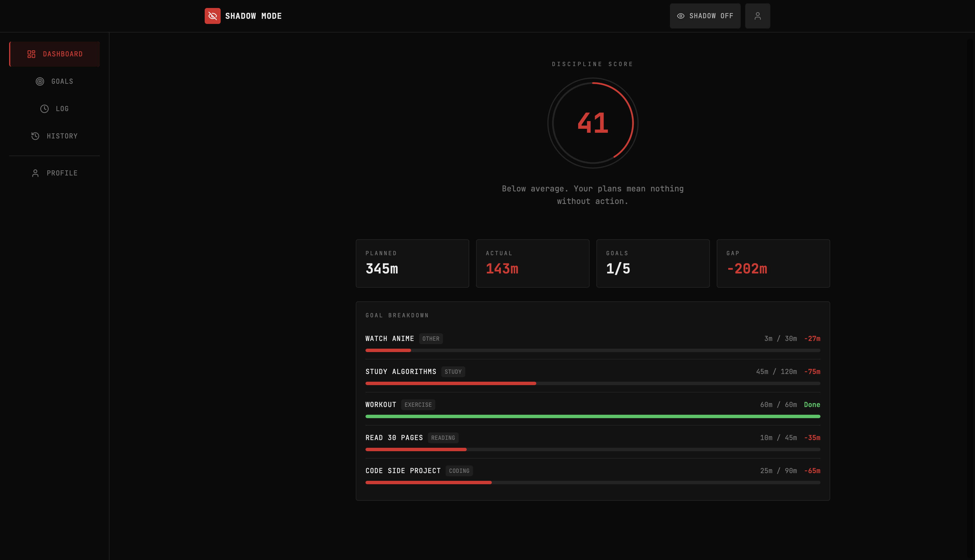
Task: Click the Goals target icon
Action: 40,81
